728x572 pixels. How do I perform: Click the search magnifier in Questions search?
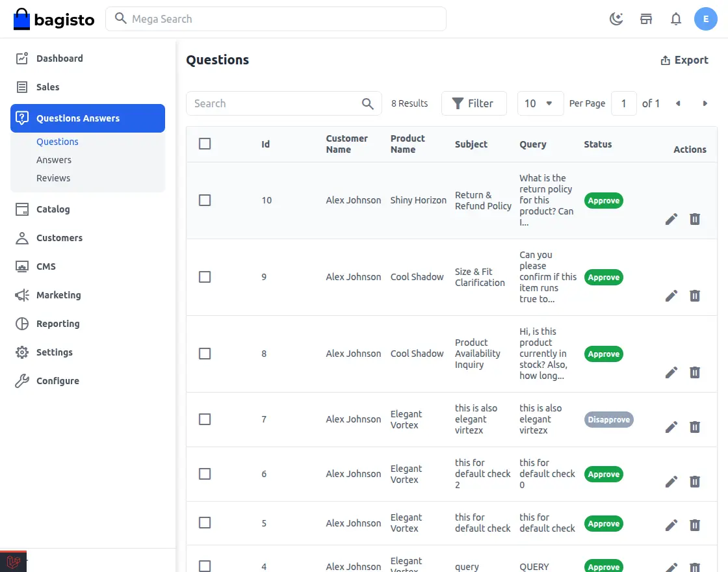368,103
